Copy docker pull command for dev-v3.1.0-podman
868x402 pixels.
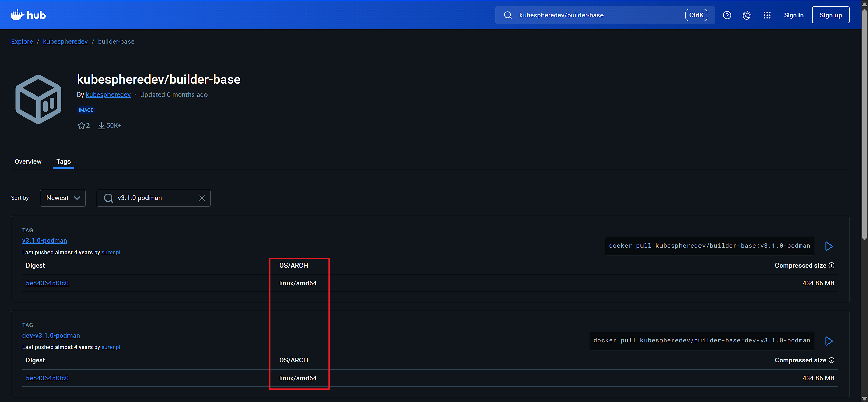[x=702, y=341]
